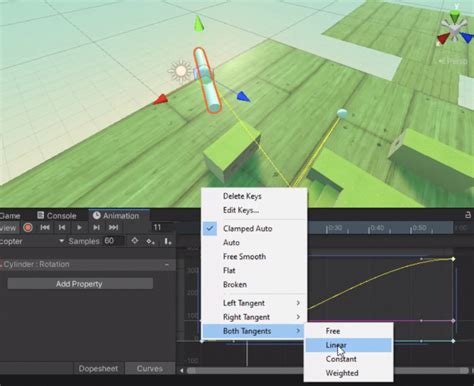
Task: Expand the Left Tangent submenu
Action: pyautogui.click(x=254, y=303)
